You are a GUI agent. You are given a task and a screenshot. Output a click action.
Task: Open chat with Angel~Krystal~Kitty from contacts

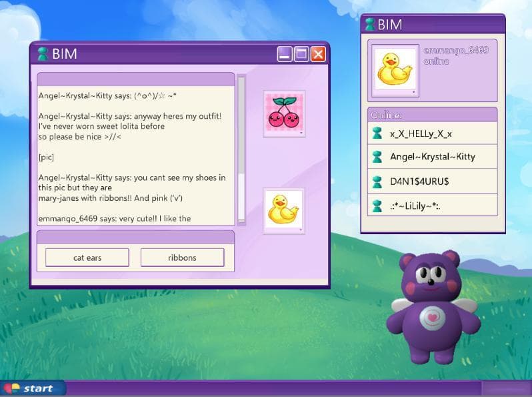pyautogui.click(x=432, y=157)
